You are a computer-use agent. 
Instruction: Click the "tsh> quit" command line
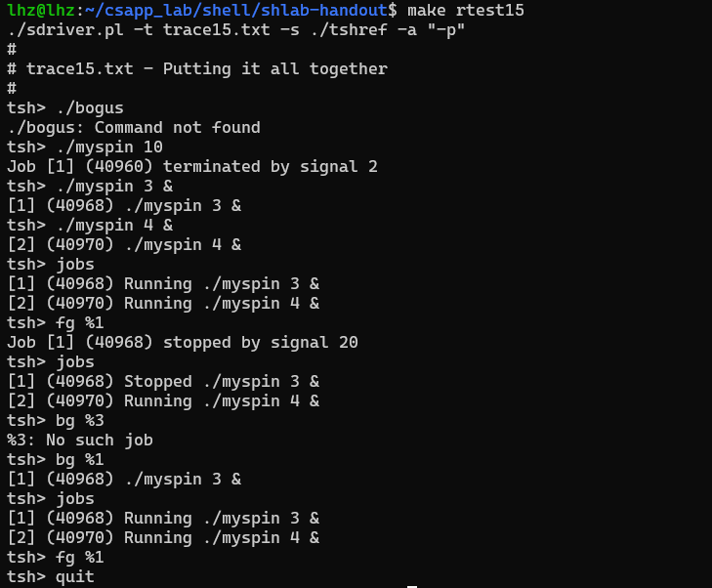tap(50, 576)
